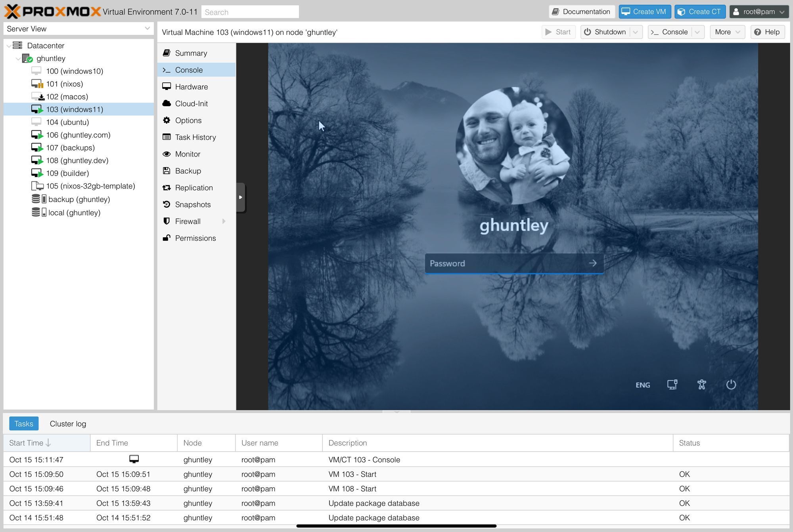Open the Server View dropdown
793x532 pixels.
[x=147, y=29]
